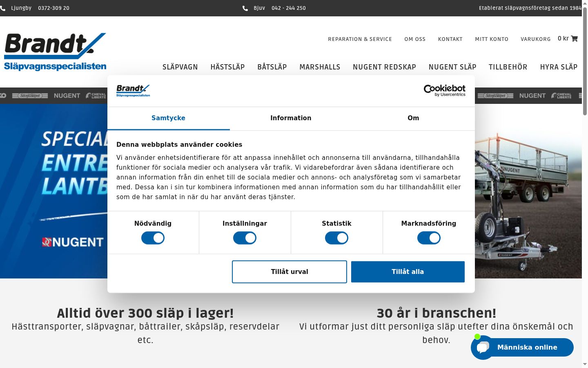Click the Brandt logo in the cookie dialog

pyautogui.click(x=133, y=90)
